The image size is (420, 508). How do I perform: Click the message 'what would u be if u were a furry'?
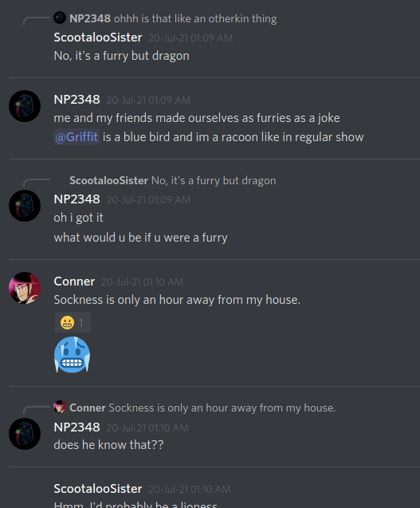[x=140, y=238]
